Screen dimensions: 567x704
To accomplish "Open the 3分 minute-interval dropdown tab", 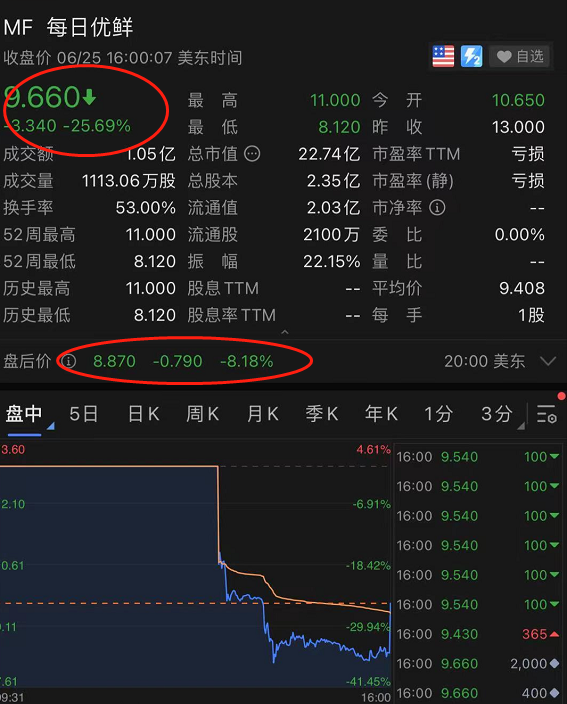I will 497,414.
